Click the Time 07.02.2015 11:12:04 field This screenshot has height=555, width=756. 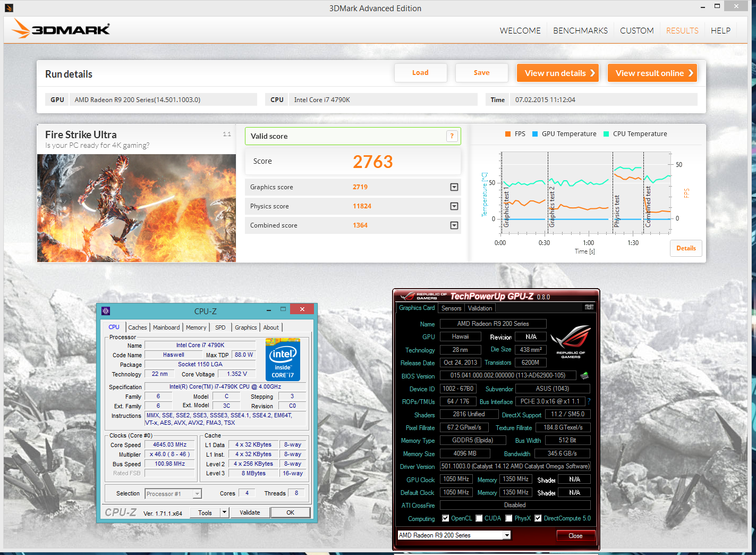604,99
